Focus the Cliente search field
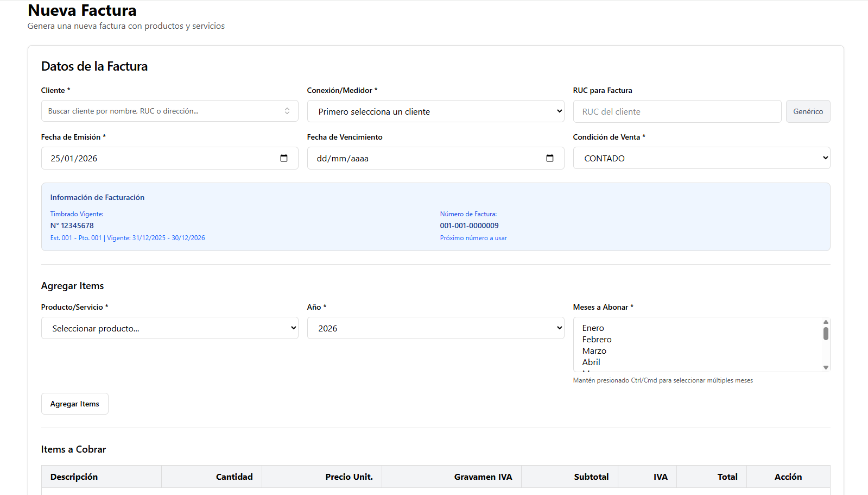868x495 pixels. 163,111
